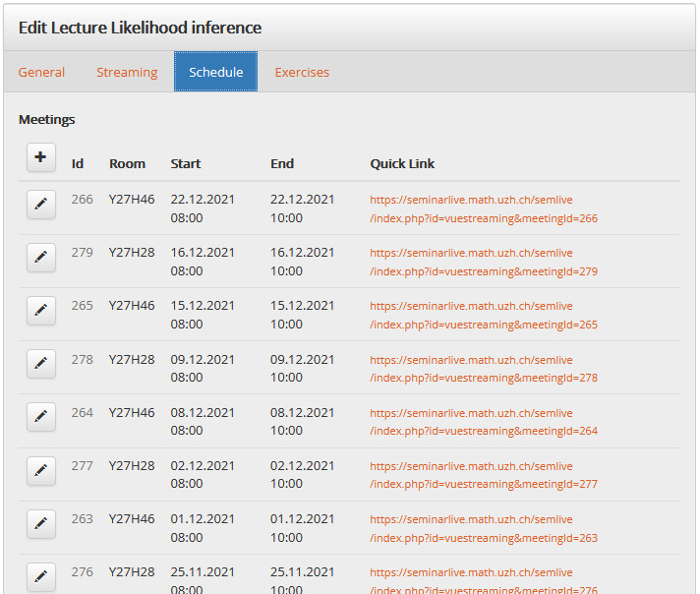
Task: Edit meeting 279 with the pencil icon
Action: pyautogui.click(x=40, y=257)
